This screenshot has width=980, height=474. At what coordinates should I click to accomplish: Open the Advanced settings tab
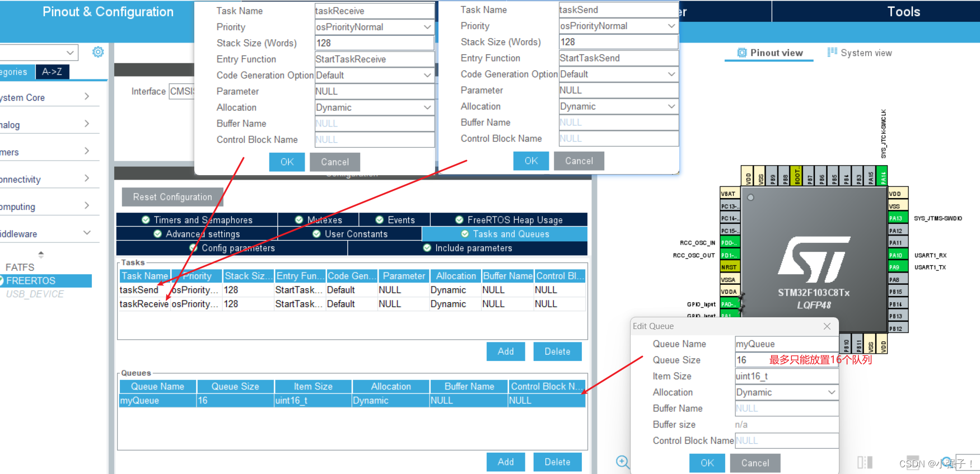click(197, 234)
